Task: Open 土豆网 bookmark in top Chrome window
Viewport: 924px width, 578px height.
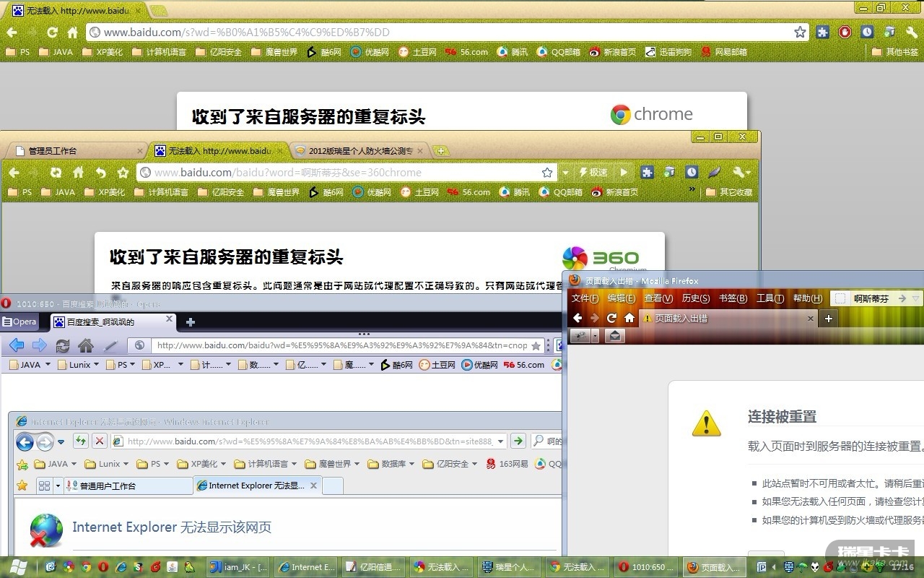Action: tap(418, 52)
